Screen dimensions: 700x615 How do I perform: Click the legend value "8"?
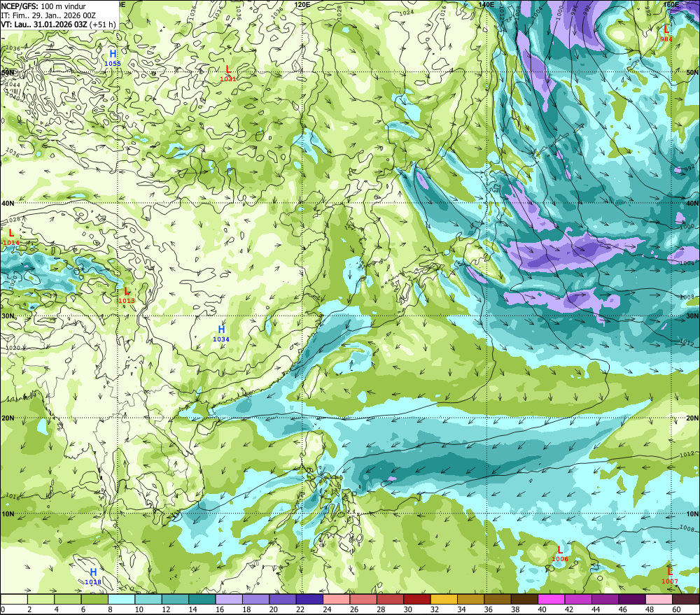click(x=111, y=609)
